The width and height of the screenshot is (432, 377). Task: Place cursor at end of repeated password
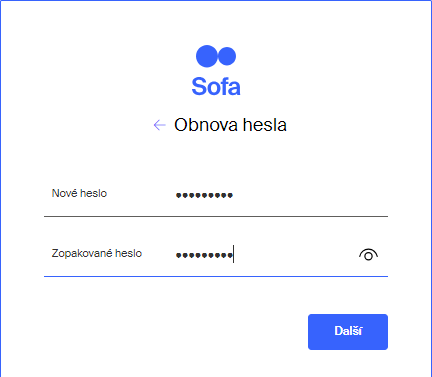pos(233,255)
